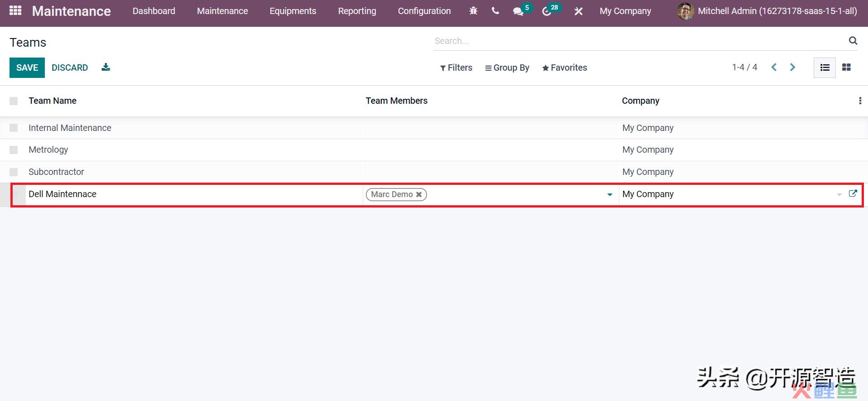
Task: Click the crossed tools icon in navbar
Action: pos(578,11)
